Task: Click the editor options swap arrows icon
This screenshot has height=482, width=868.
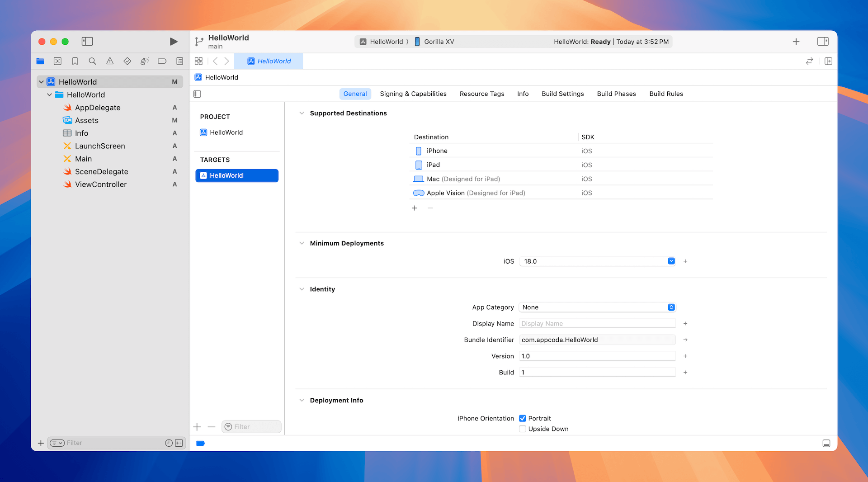Action: 809,61
